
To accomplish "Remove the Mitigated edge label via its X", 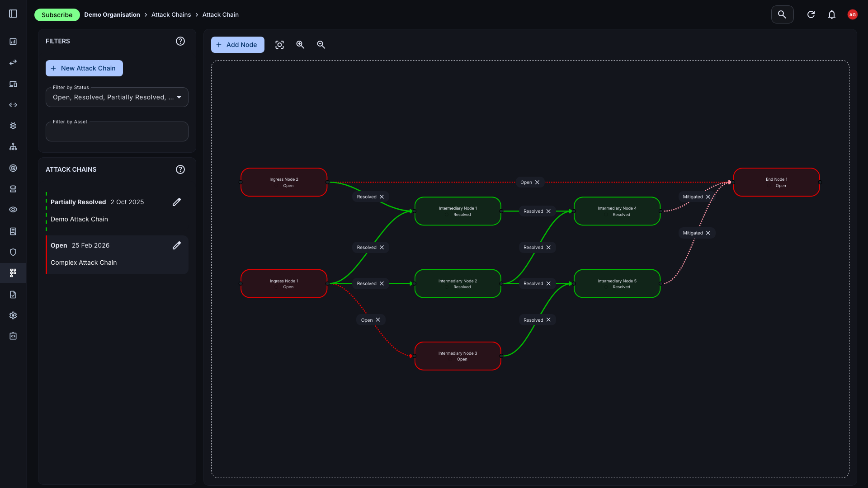I will point(708,197).
